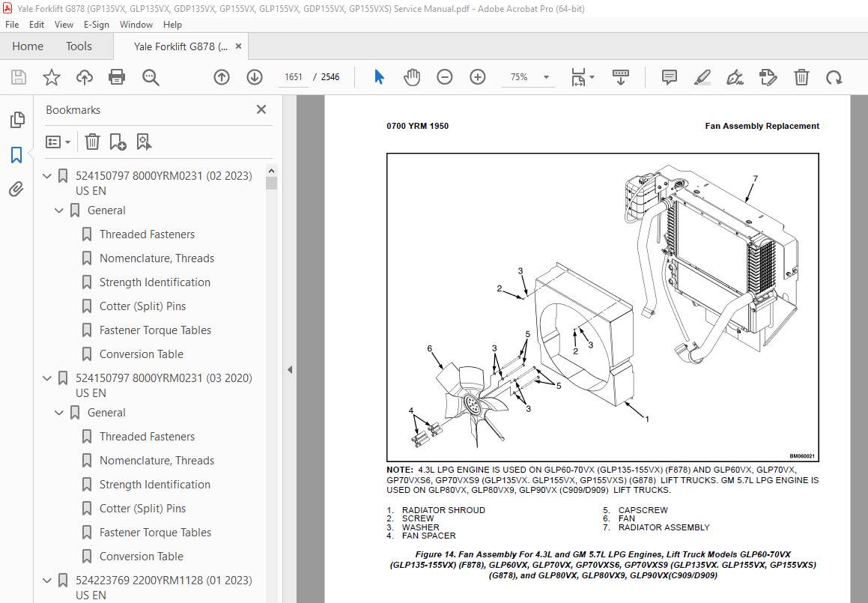The height and width of the screenshot is (603, 868).
Task: Toggle the Bookmarks panel icon in sidebar
Action: (16, 154)
